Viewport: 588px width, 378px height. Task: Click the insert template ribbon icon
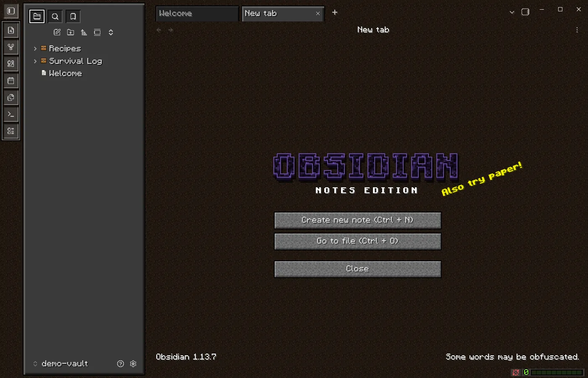point(11,97)
